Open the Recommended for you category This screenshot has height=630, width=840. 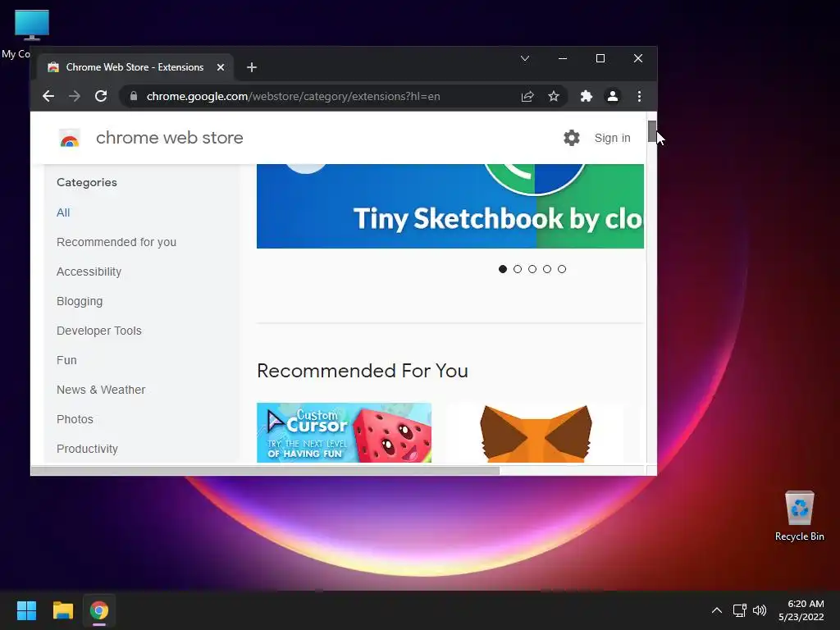coord(116,242)
